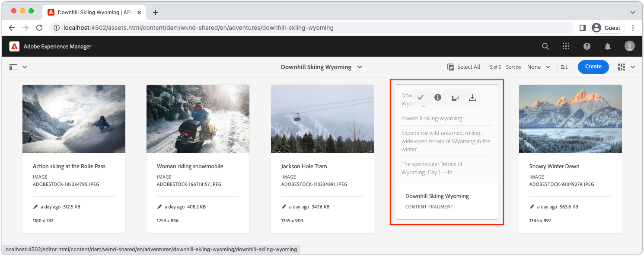
Task: Open the help question mark menu
Action: click(587, 46)
